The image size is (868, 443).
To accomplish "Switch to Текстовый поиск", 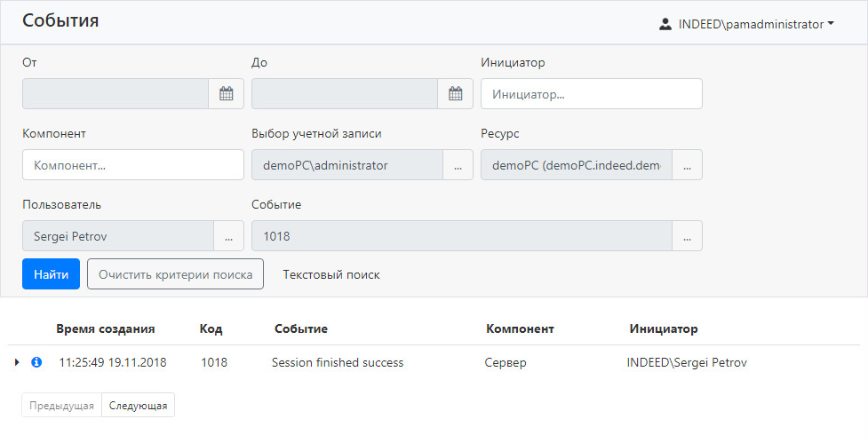I will click(x=331, y=274).
